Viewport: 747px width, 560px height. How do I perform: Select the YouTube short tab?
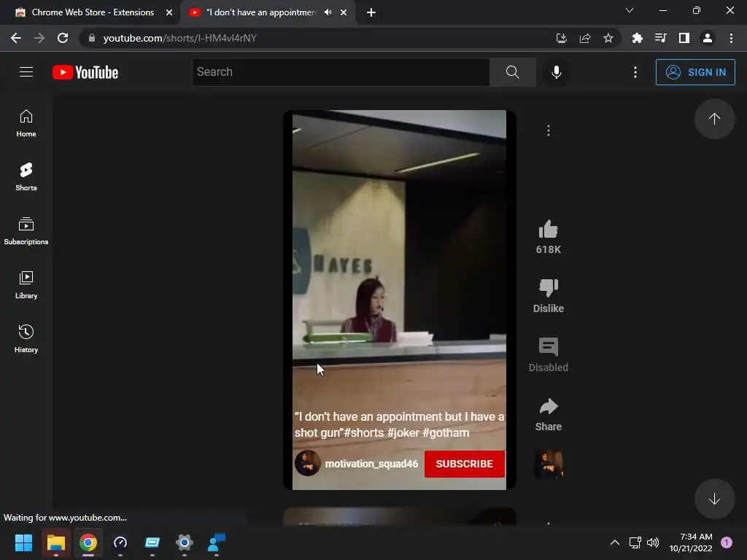[261, 12]
